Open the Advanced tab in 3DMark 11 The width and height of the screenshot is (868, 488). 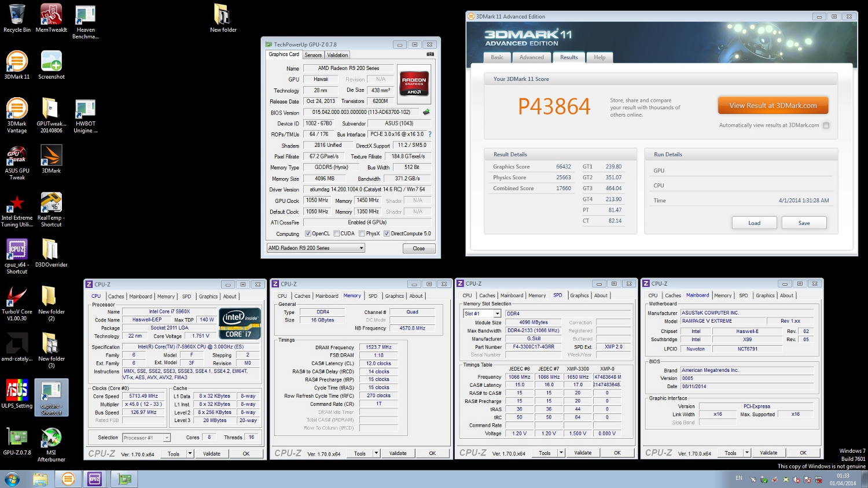[x=531, y=57]
